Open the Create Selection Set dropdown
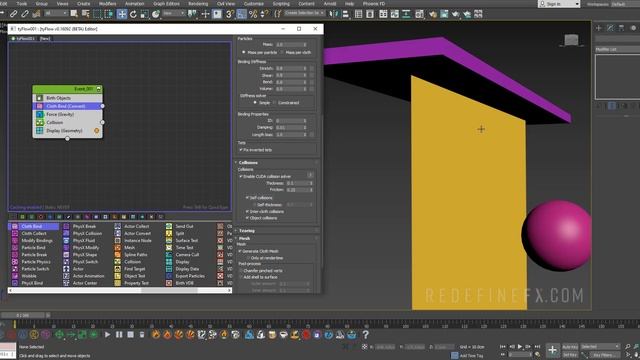 pos(304,13)
